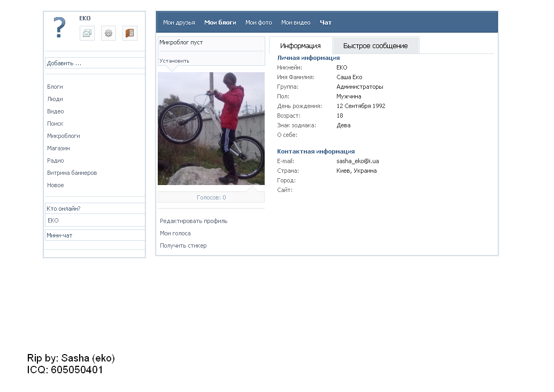Click the 'Получить стикер' link
Screen dimensions: 554x392
[x=183, y=245]
